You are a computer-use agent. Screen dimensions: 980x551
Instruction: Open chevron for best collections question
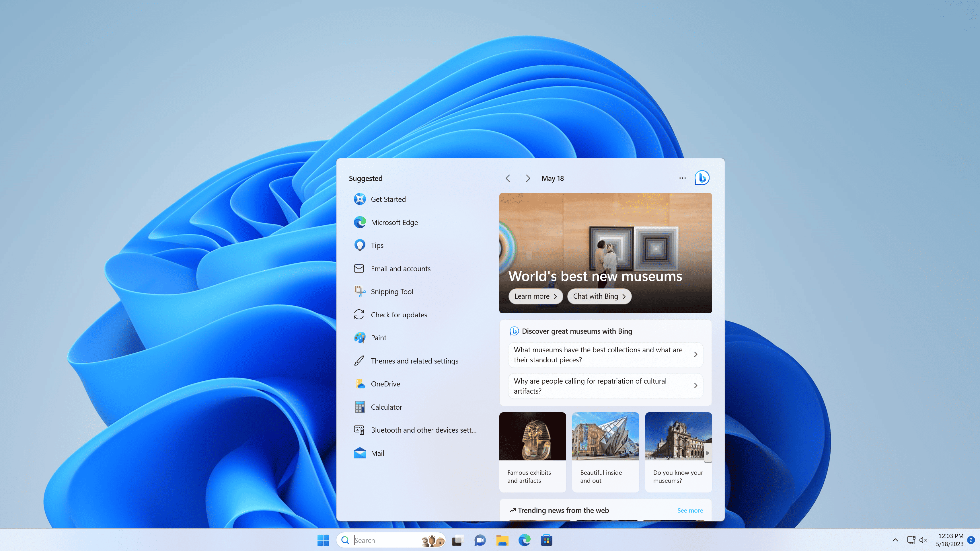[x=695, y=354]
